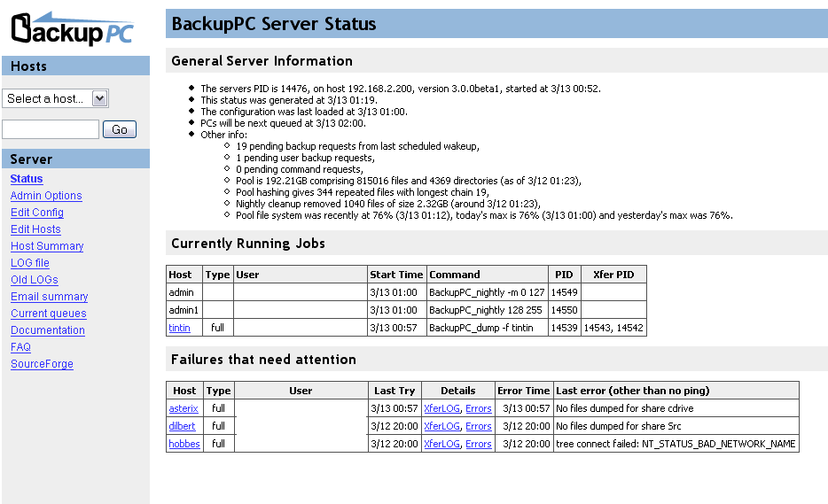Screen dimensions: 828x504
Task: Open the Select a host dropdown
Action: (55, 98)
